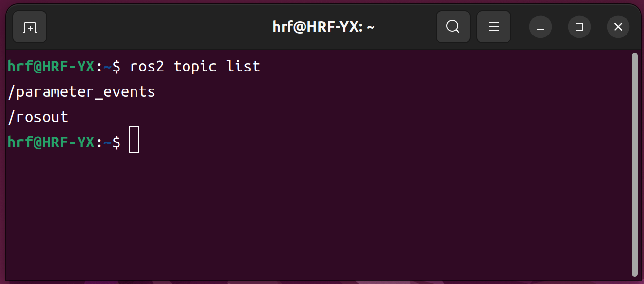
Task: Click the block cursor at the prompt
Action: [x=134, y=140]
